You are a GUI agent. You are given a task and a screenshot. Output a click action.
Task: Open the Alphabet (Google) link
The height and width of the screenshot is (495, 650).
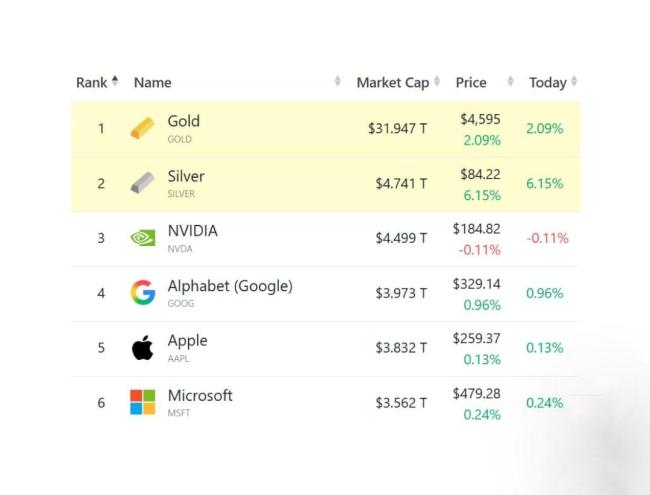click(230, 286)
